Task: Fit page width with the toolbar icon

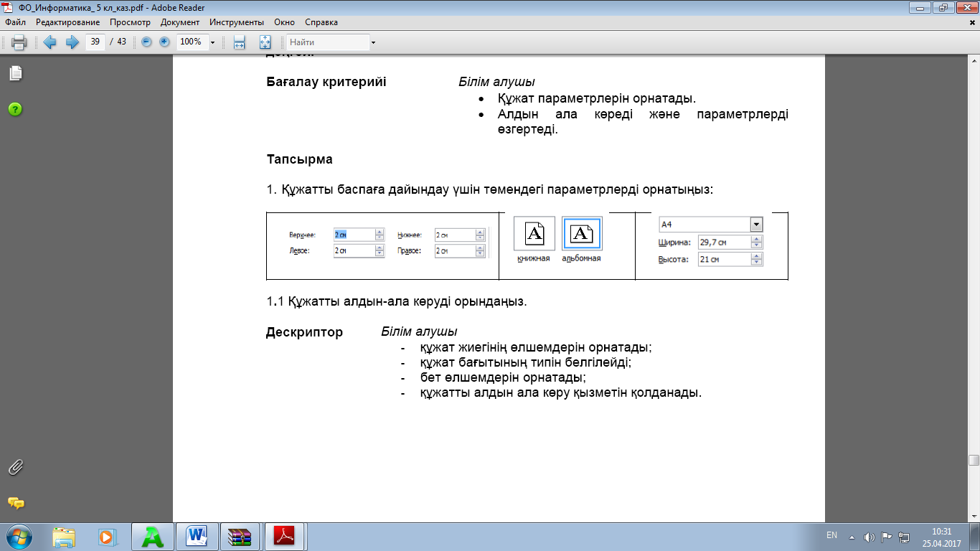Action: (x=240, y=42)
